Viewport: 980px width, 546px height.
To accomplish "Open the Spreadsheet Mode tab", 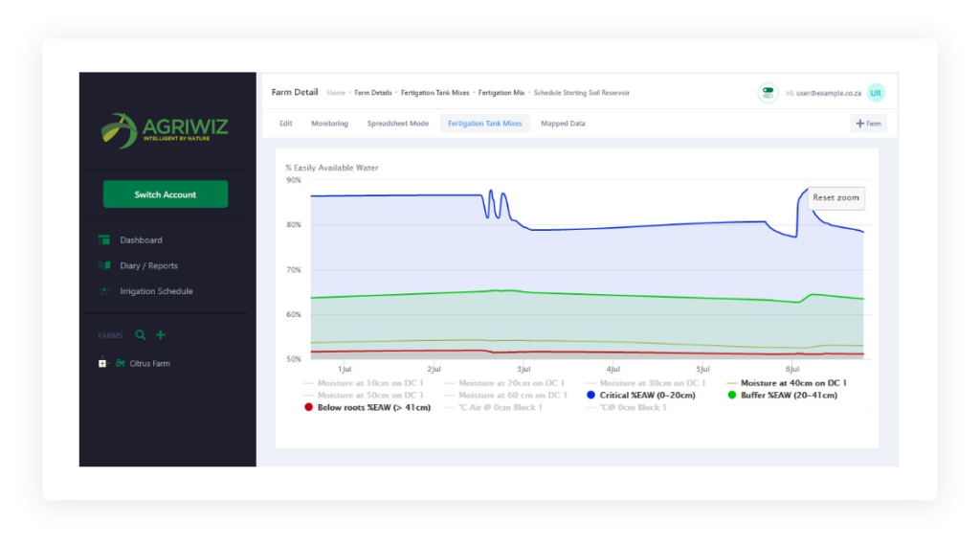I will click(x=399, y=124).
